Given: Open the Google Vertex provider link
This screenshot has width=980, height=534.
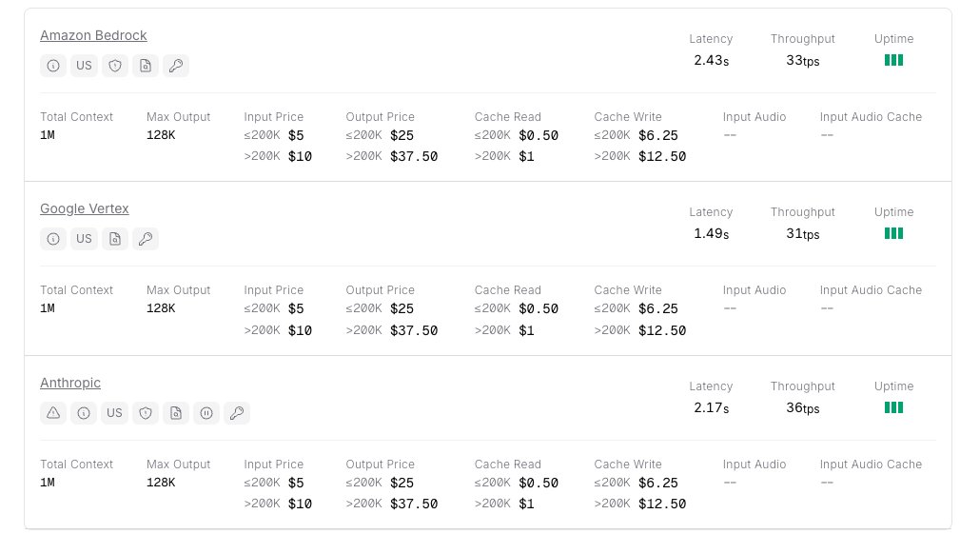Looking at the screenshot, I should (x=85, y=208).
